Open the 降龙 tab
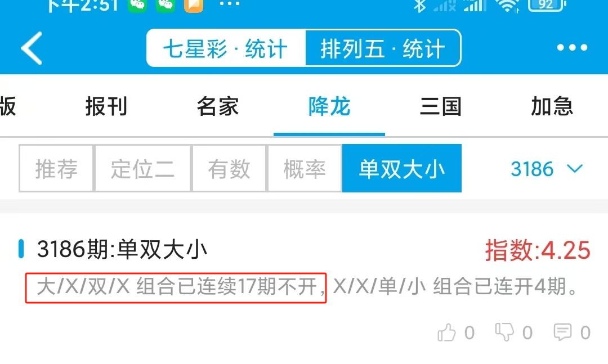This screenshot has width=608, height=364. [x=329, y=106]
